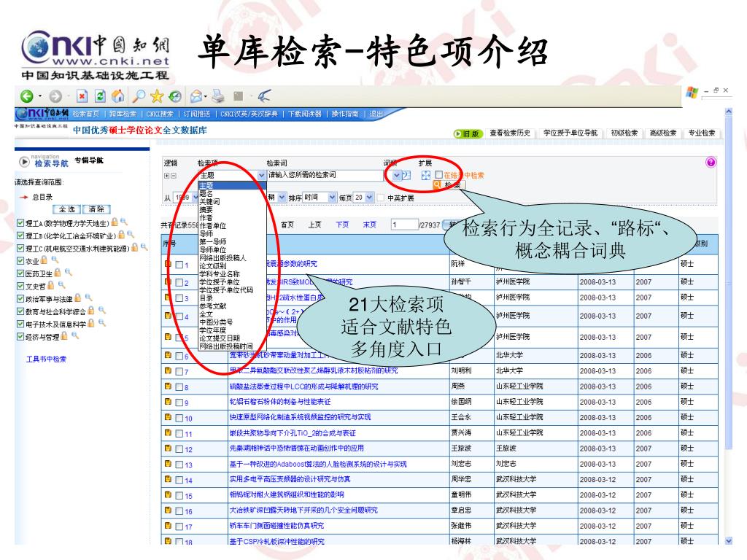Uncheck 理工B(化学化工冶金环境矿业) category

20,236
